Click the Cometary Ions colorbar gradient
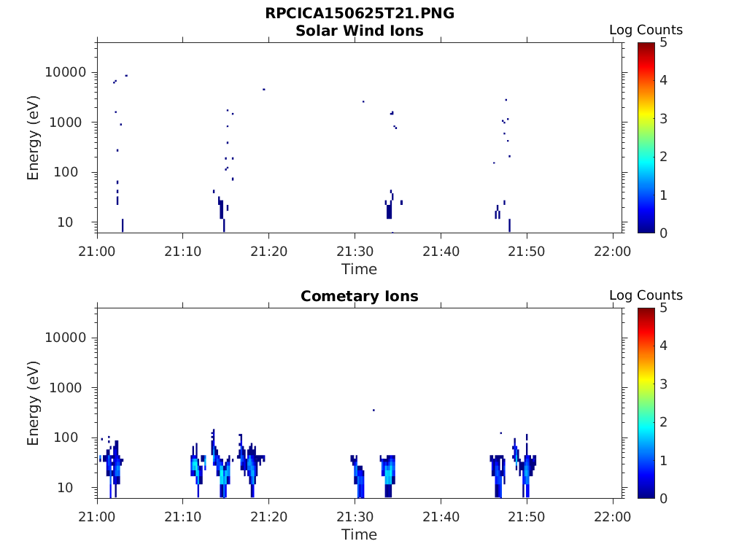Screen dimensions: 747x560 coord(646,403)
